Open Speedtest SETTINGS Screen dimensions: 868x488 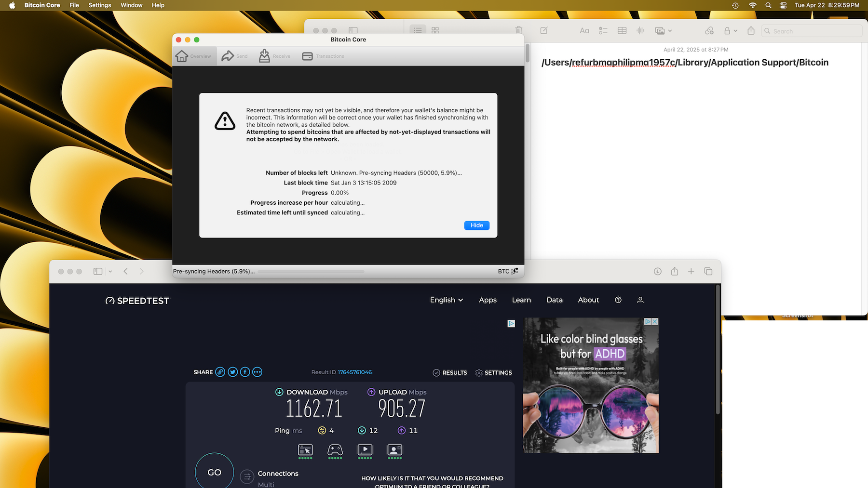[x=493, y=373]
